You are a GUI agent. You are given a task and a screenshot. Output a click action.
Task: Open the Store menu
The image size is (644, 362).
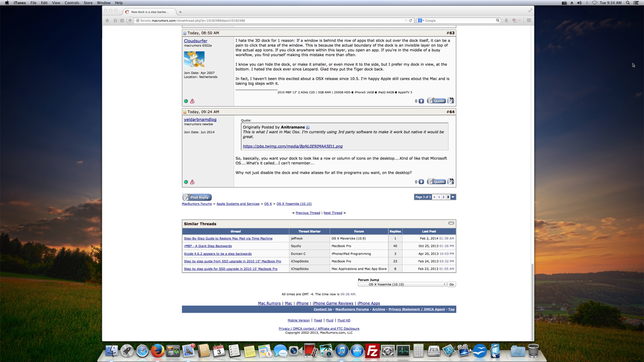click(88, 3)
